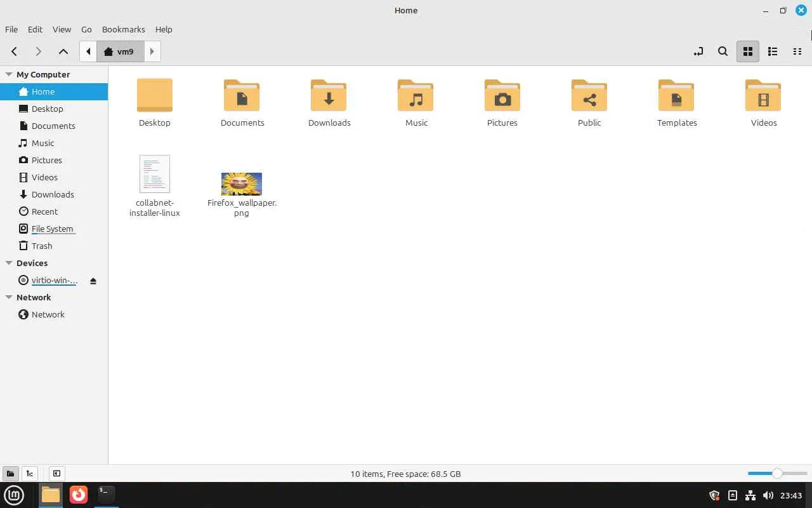Open the Terminal from taskbar

pos(107,493)
